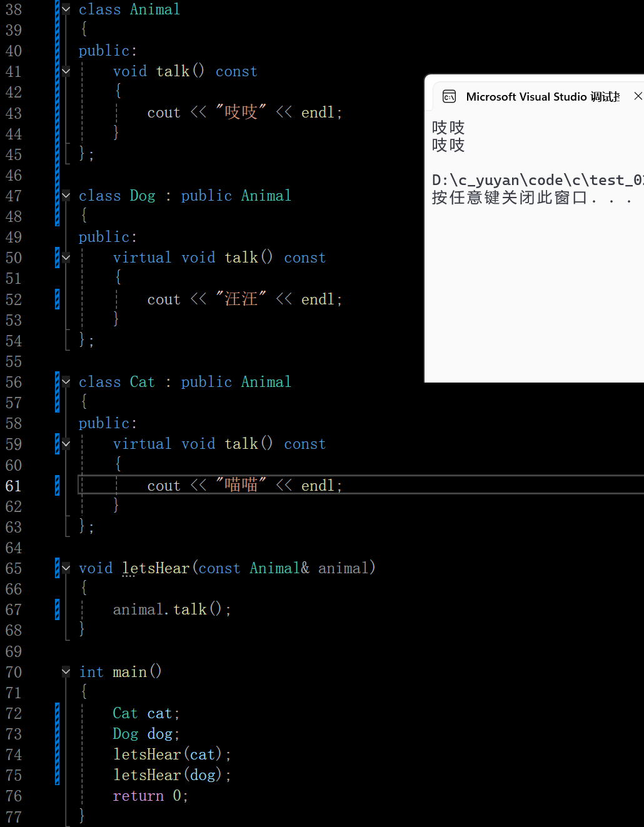
Task: Click line number 38 in the gutter
Action: (14, 9)
